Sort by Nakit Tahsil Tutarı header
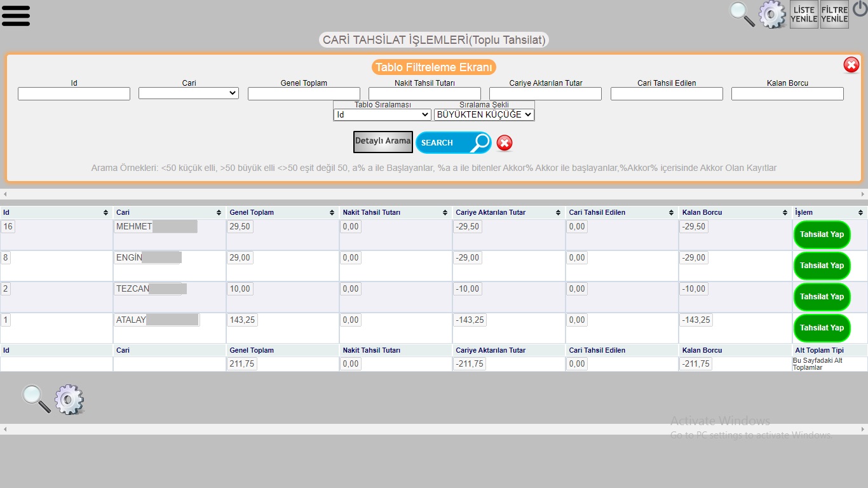Screen dimensions: 868x488 (395, 212)
